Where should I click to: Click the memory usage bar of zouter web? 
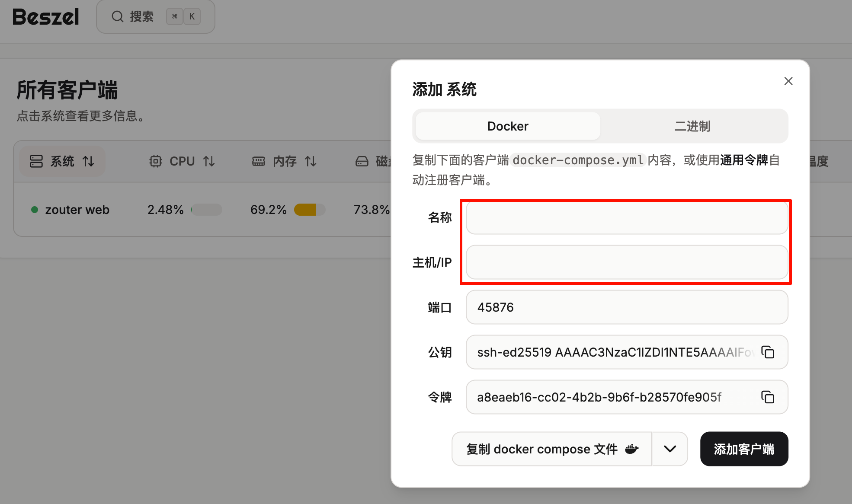click(x=309, y=210)
